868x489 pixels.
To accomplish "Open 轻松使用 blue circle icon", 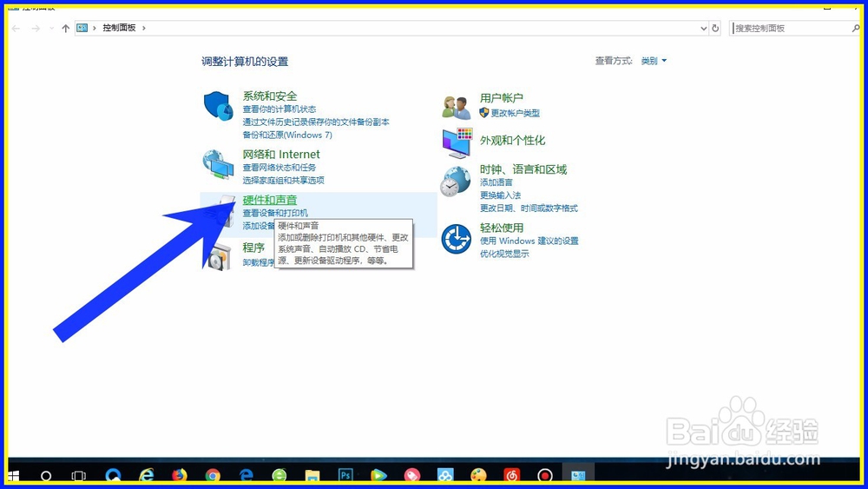I will (x=457, y=239).
